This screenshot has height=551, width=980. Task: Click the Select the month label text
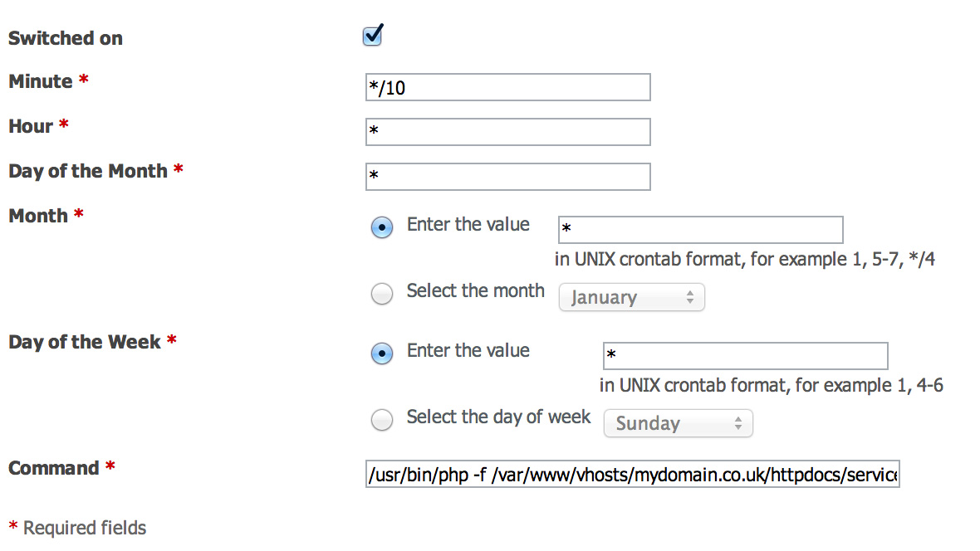476,290
